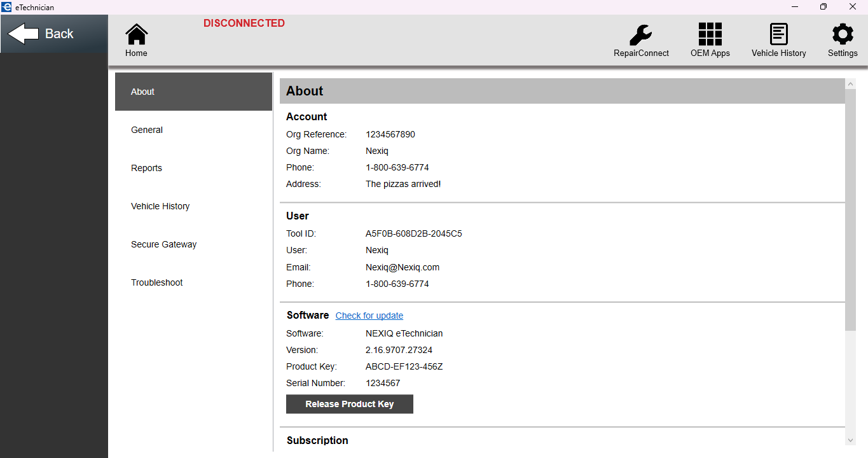The image size is (868, 458).
Task: Click the Org Name value Nexiq
Action: (x=377, y=151)
